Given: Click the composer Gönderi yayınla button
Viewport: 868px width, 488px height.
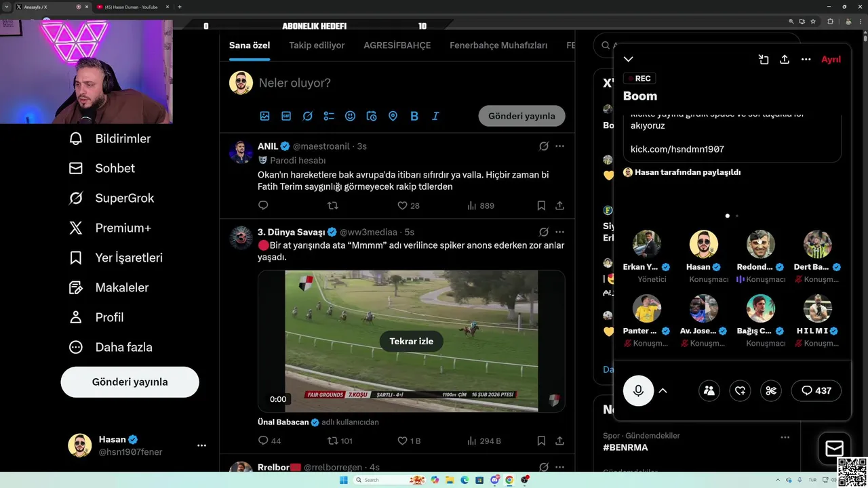Looking at the screenshot, I should click(x=521, y=116).
